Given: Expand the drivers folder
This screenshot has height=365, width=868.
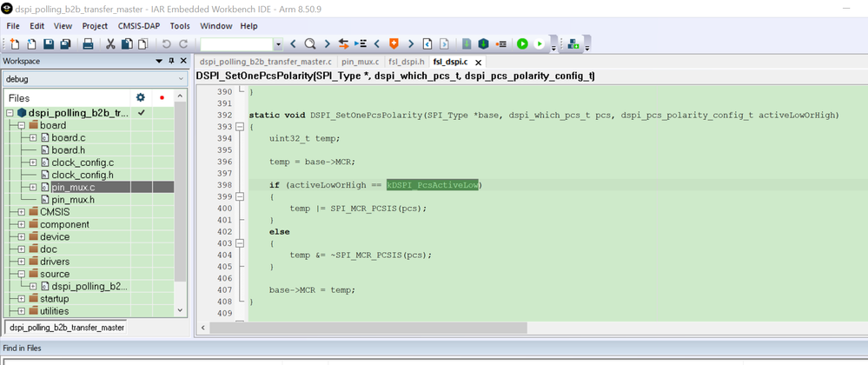Looking at the screenshot, I should point(21,262).
